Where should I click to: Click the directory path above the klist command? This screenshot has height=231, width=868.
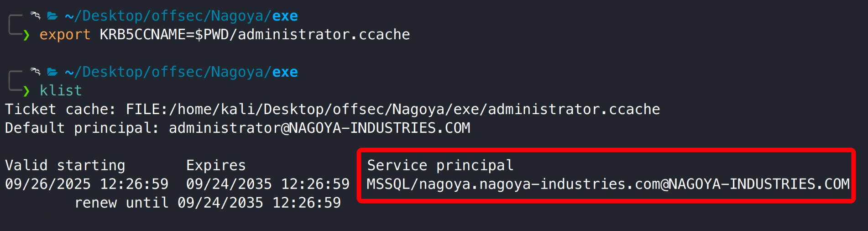pyautogui.click(x=181, y=72)
